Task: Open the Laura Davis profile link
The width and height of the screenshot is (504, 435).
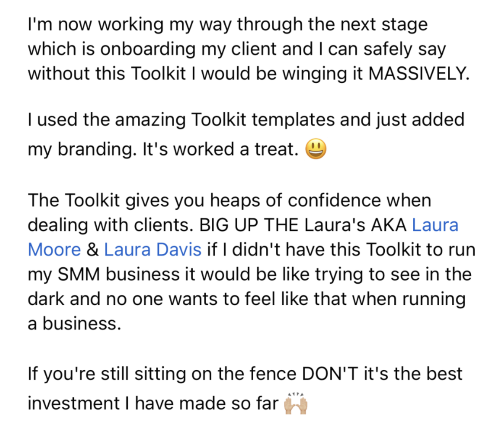Action: pyautogui.click(x=152, y=250)
